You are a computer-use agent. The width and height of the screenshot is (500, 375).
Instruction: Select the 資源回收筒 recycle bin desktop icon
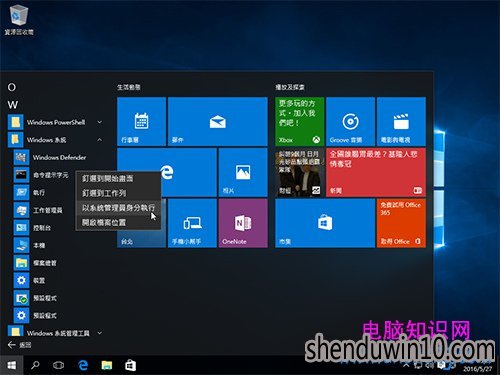point(19,20)
